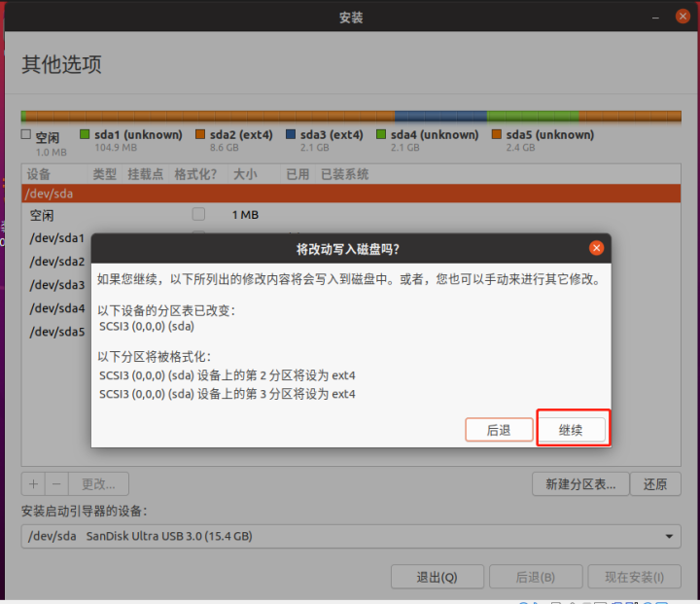Select the /dev/sda3 partition row
The width and height of the screenshot is (700, 604).
(x=57, y=285)
